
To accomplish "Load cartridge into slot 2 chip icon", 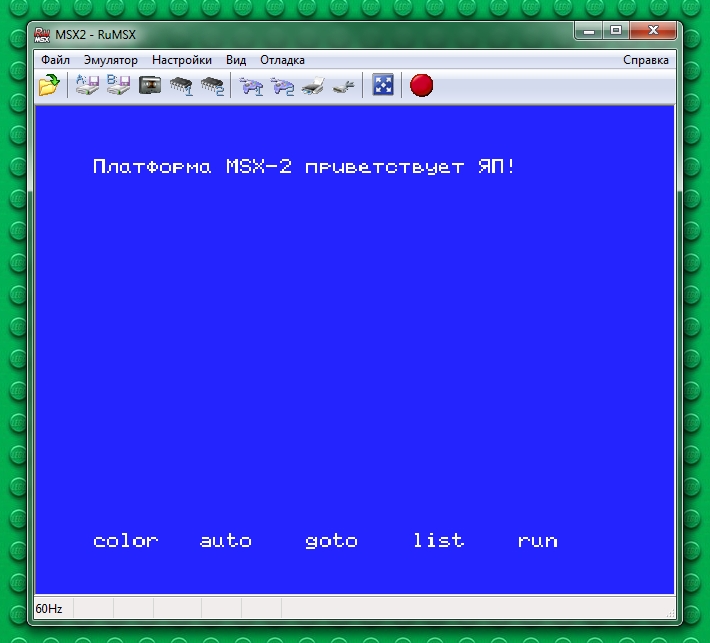I will pos(212,86).
